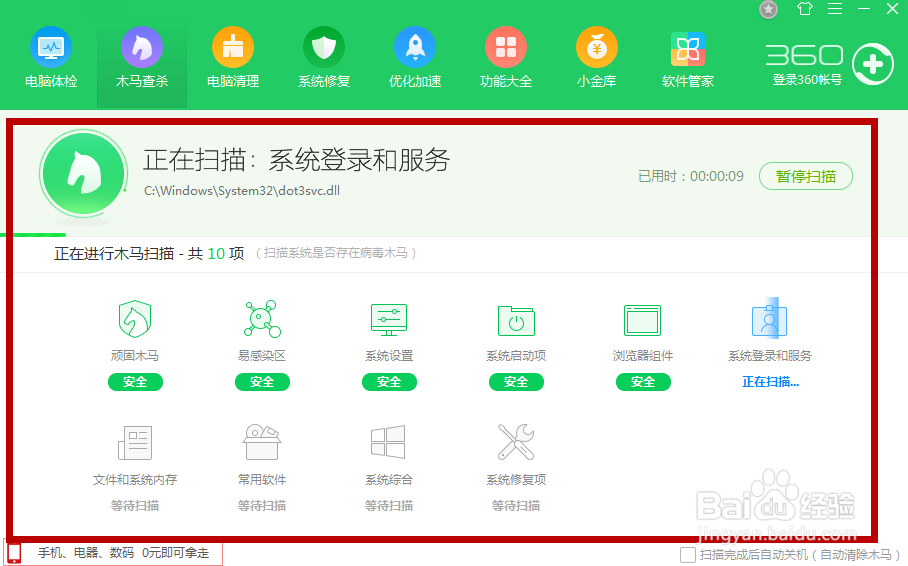Click the 文件和系统内存 document icon
The width and height of the screenshot is (908, 566).
(135, 443)
